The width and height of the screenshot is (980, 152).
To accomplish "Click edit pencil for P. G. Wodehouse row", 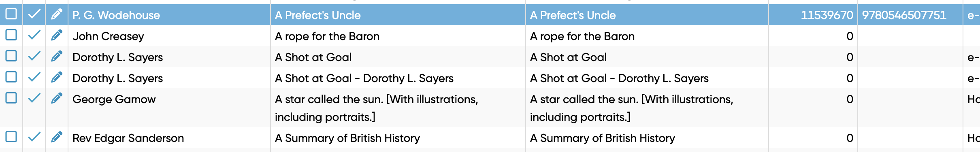I will [x=57, y=15].
